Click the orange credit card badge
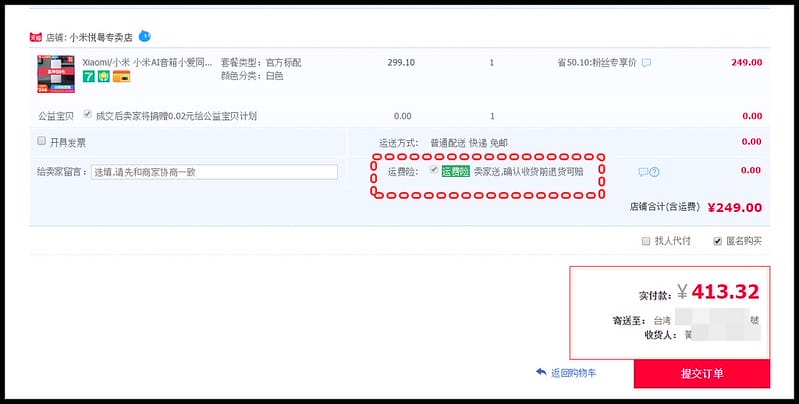 point(121,76)
